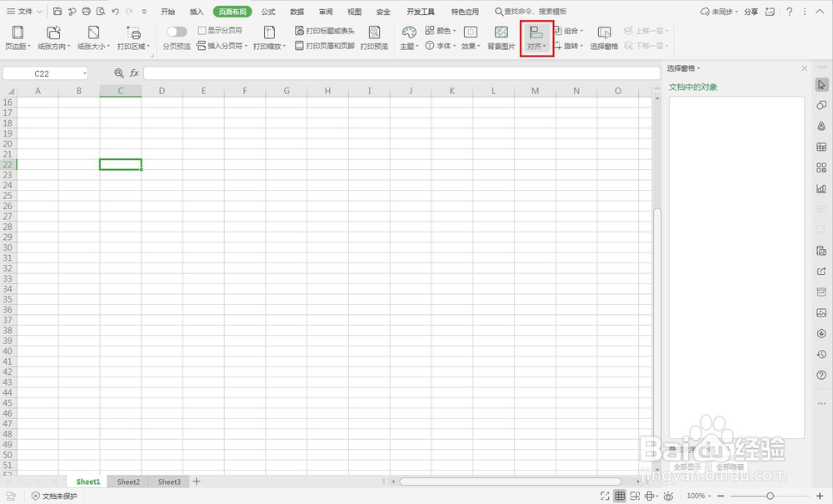Click 打印标题或表头 print titles option
This screenshot has width=833, height=504.
[x=325, y=31]
